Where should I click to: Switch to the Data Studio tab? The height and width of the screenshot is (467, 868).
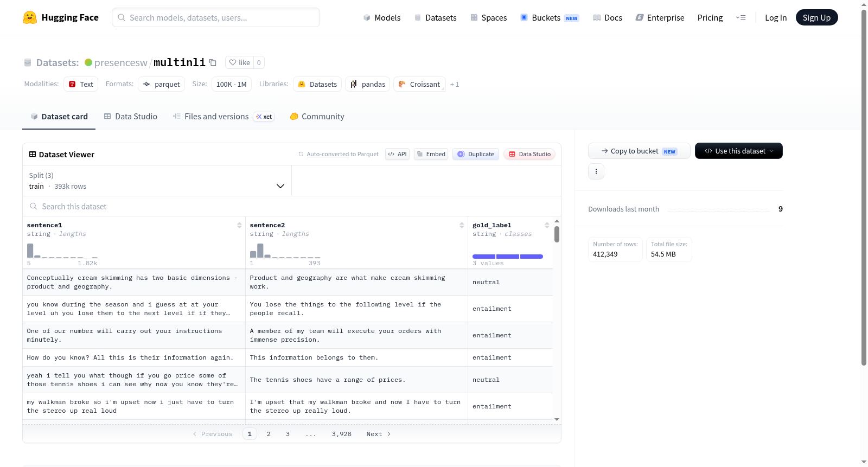(x=131, y=117)
